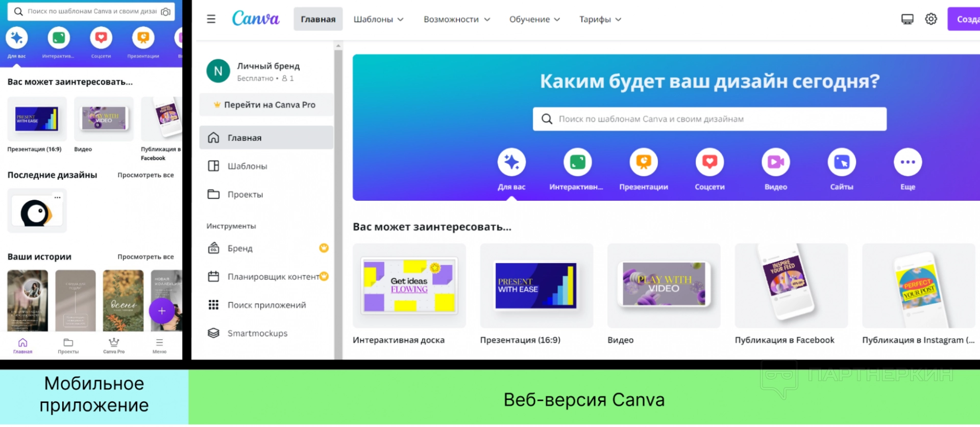Open web 'Публикация в Instagram' thumbnail

point(919,286)
